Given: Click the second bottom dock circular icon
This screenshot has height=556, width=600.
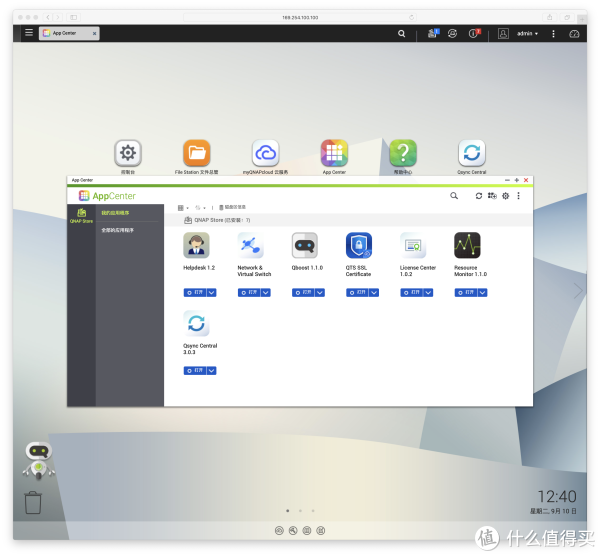Looking at the screenshot, I should pos(293,531).
